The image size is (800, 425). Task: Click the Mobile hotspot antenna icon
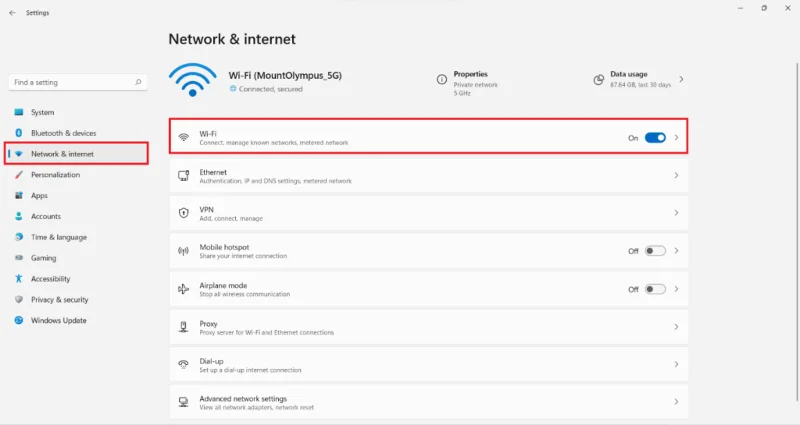point(183,251)
